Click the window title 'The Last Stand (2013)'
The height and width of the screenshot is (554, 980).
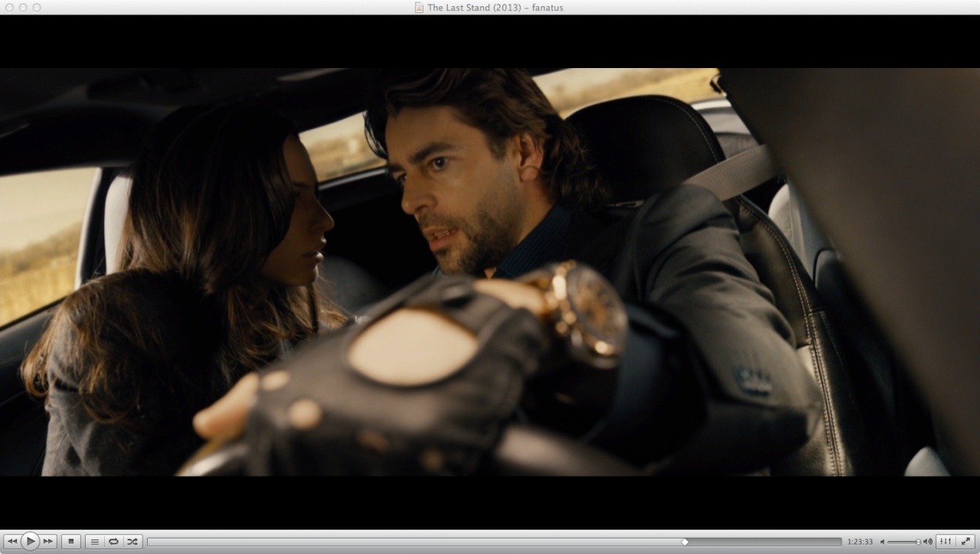468,8
